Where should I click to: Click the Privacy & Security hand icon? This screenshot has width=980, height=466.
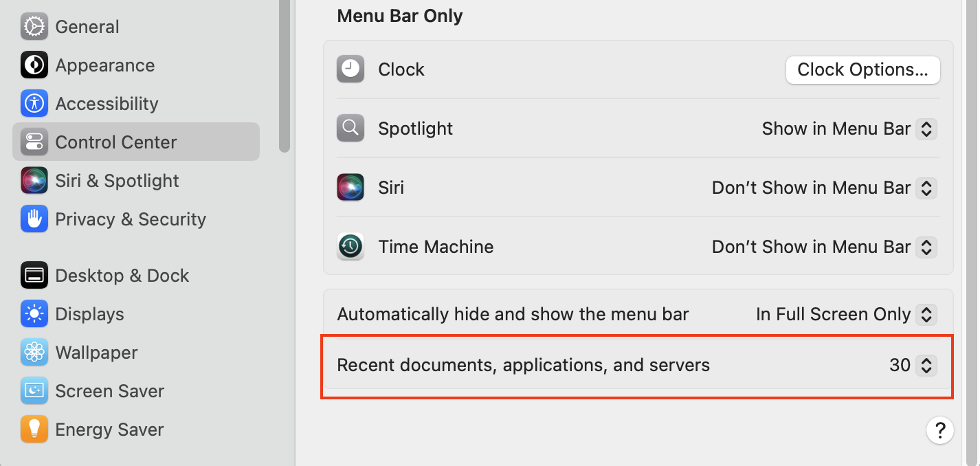click(x=34, y=219)
